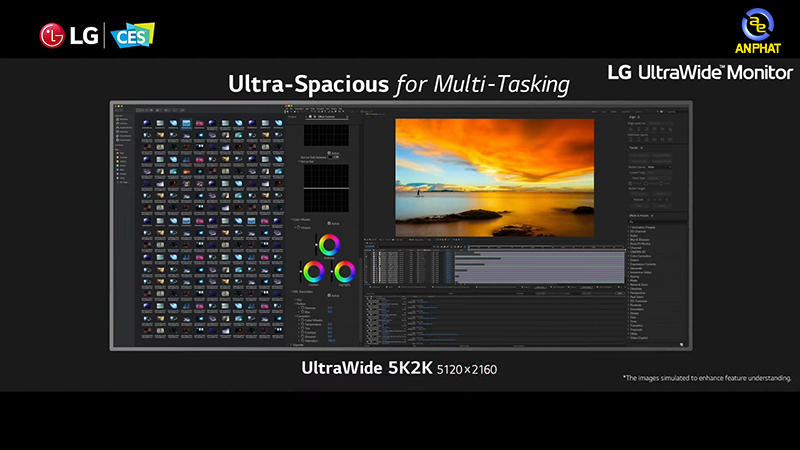Expand the Vignette section
Viewport: 800px width, 450px height.
(x=291, y=345)
